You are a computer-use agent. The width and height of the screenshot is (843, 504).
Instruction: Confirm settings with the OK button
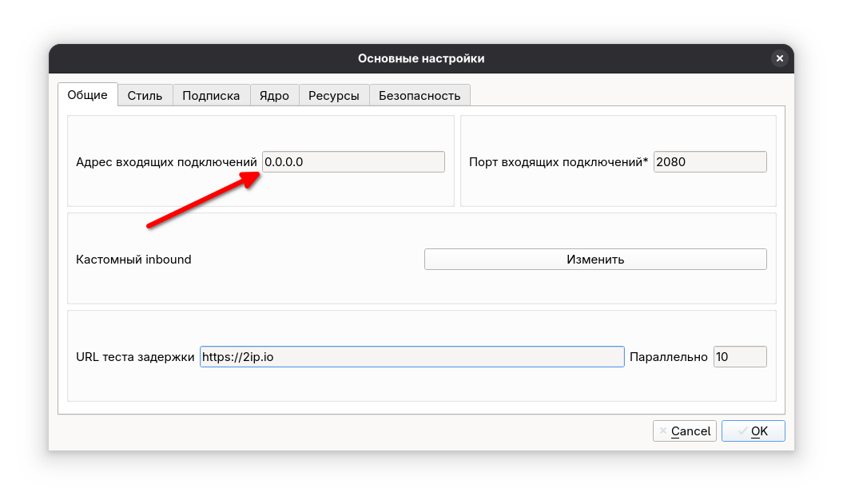pos(753,431)
